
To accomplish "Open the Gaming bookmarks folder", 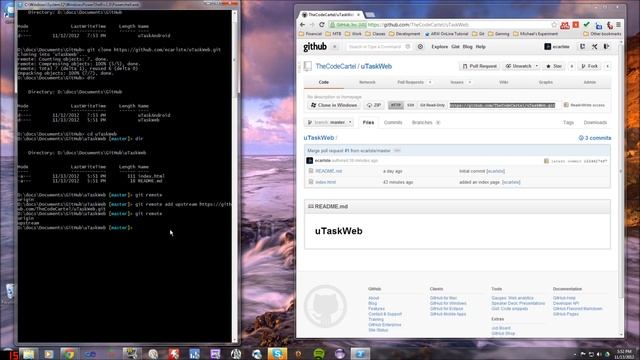I will pos(498,34).
